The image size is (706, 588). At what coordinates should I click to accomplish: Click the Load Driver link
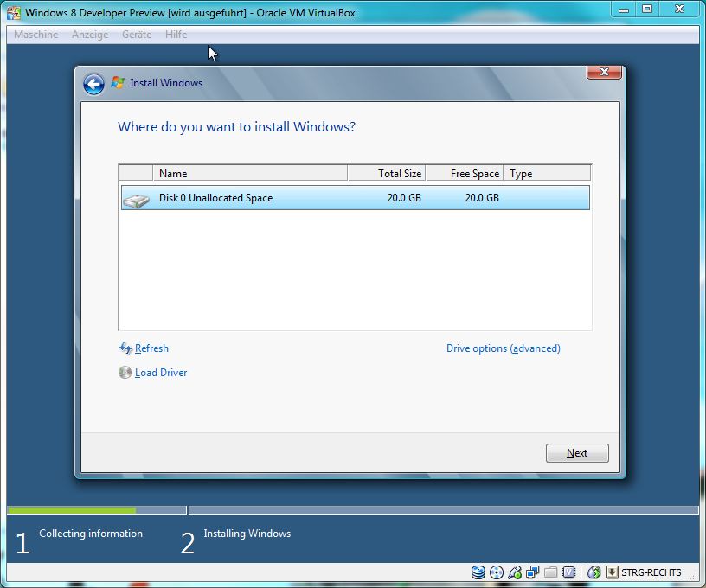tap(161, 373)
